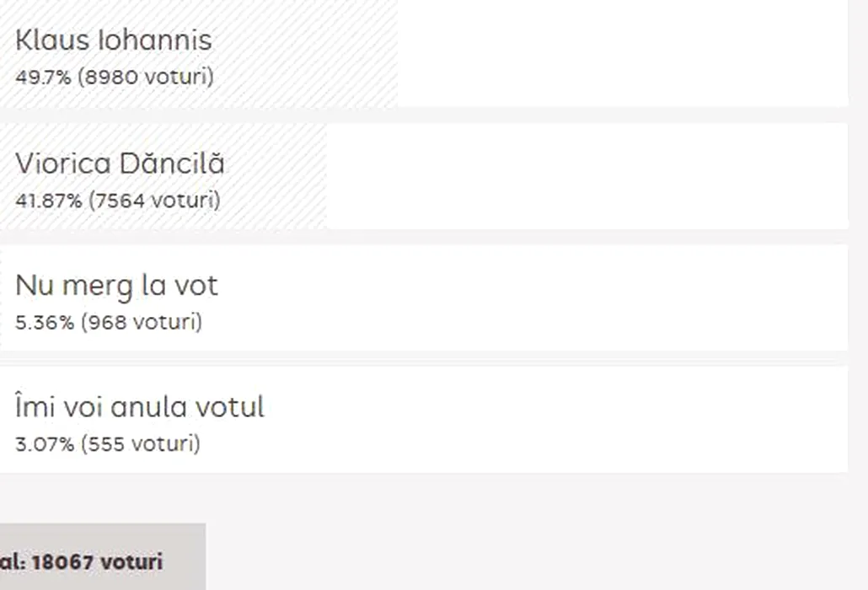The width and height of the screenshot is (868, 590).
Task: Click empty white area of Viorica Dăncilă row
Action: [x=590, y=175]
